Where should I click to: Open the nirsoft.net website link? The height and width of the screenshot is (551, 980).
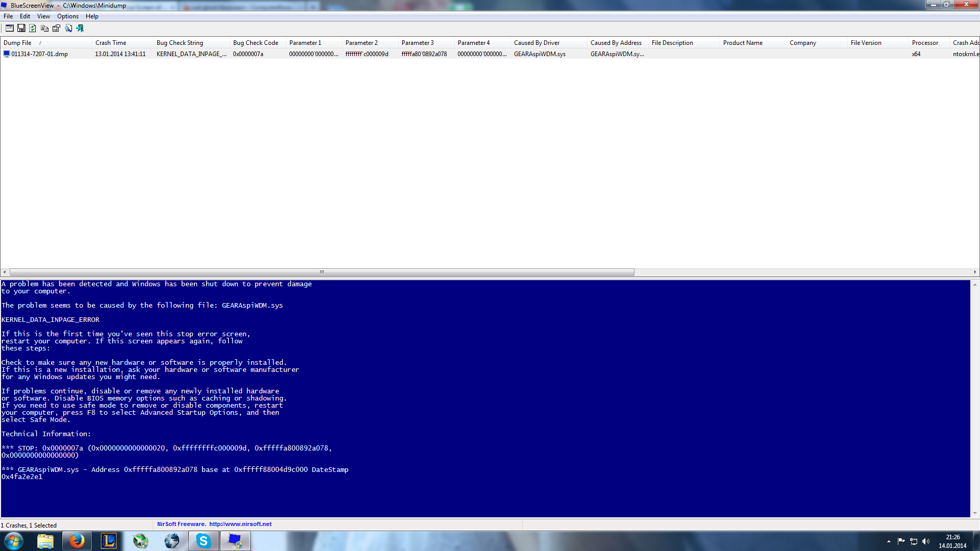tap(240, 524)
